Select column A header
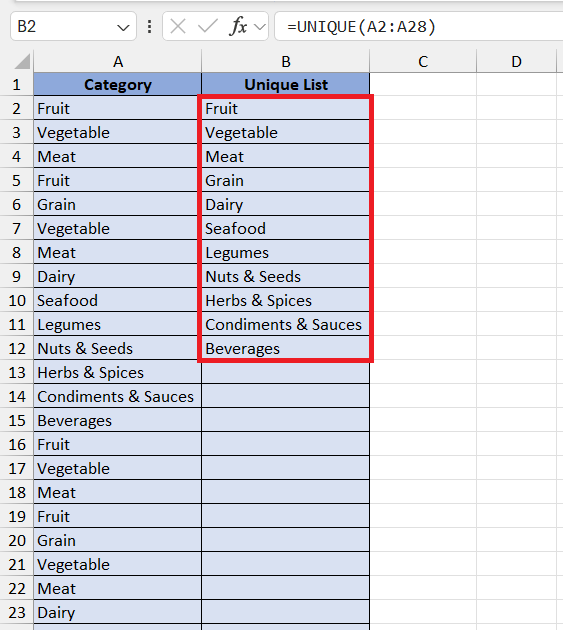 click(x=117, y=61)
